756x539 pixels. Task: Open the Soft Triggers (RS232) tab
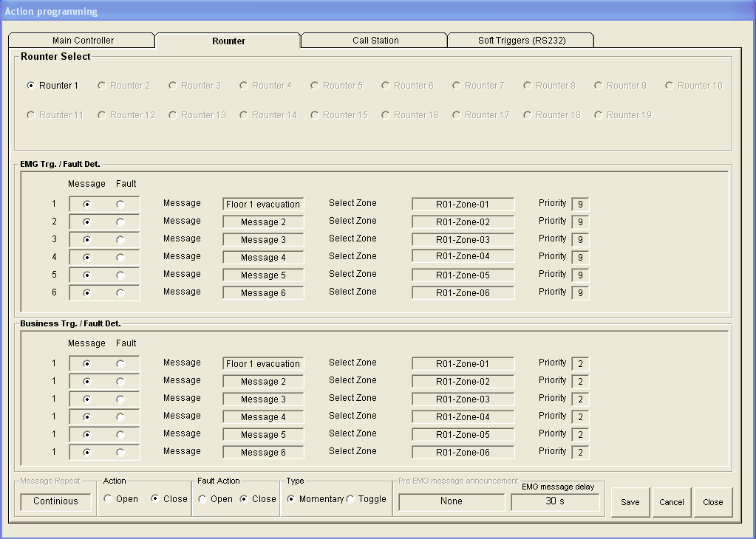(x=521, y=41)
